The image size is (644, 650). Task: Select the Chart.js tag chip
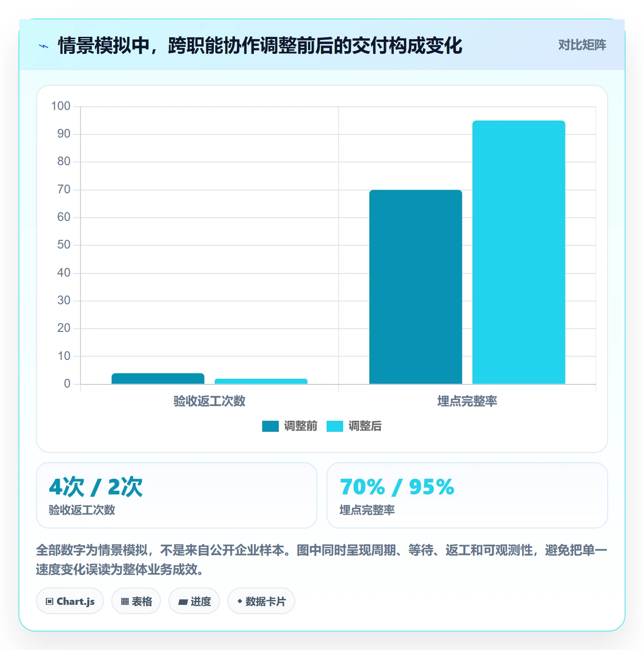pyautogui.click(x=70, y=601)
